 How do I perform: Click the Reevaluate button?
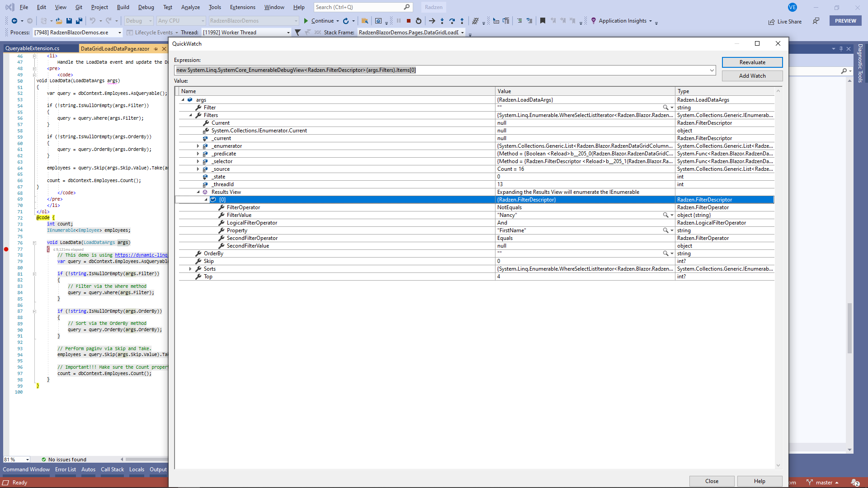752,62
